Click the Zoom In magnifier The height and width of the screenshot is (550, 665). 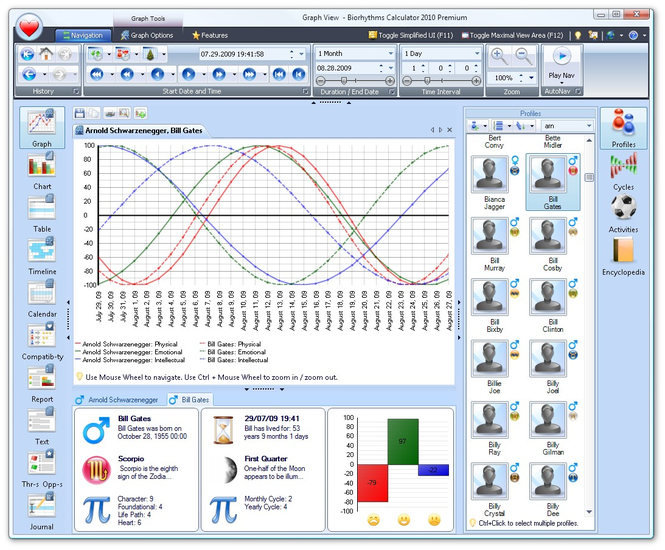click(499, 56)
